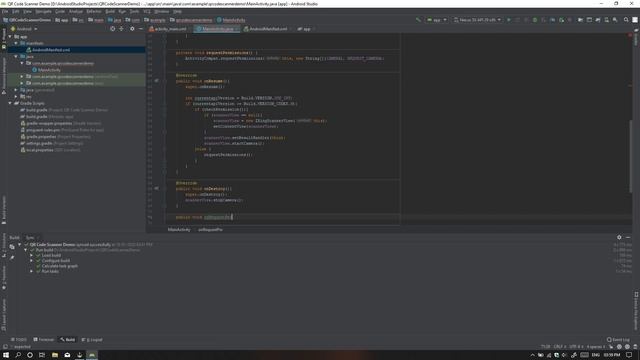Screen dimensions: 640x360
Task: Open Build panel settings gear
Action: 619,237
